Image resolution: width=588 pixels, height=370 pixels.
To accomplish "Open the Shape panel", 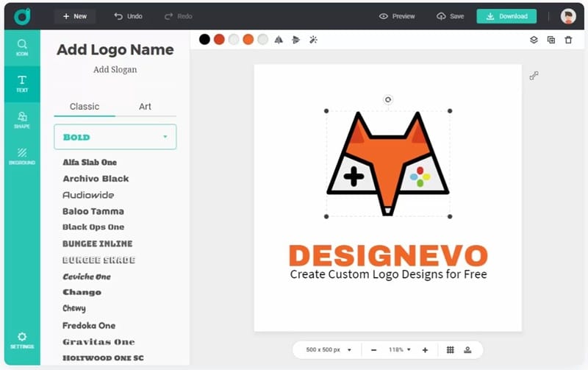I will 22,120.
